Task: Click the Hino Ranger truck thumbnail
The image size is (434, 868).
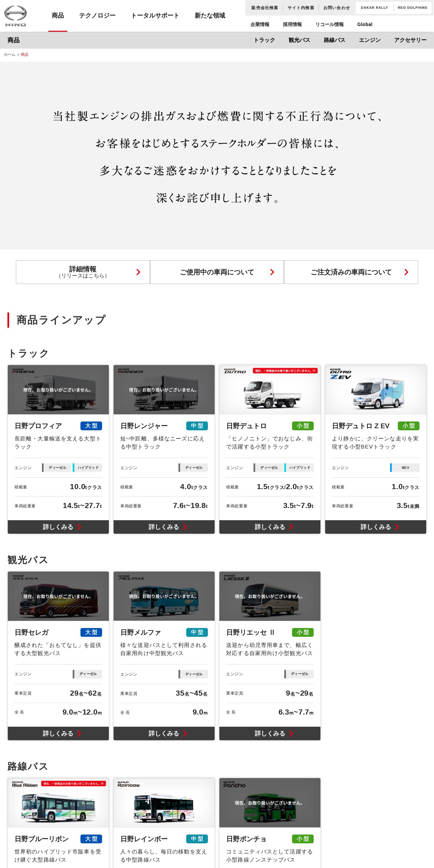Action: click(x=164, y=390)
